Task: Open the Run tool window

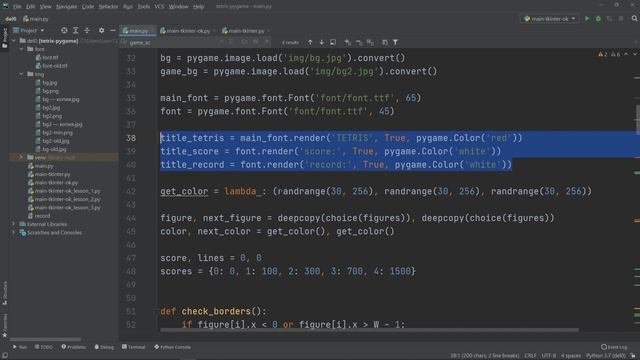Action: click(19, 347)
